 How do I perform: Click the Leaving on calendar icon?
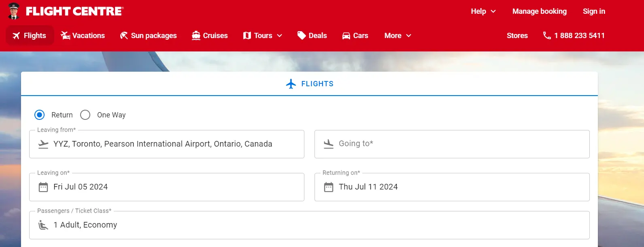43,187
